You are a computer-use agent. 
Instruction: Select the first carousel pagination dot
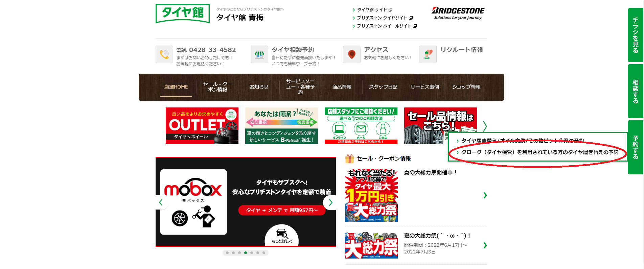tap(227, 253)
